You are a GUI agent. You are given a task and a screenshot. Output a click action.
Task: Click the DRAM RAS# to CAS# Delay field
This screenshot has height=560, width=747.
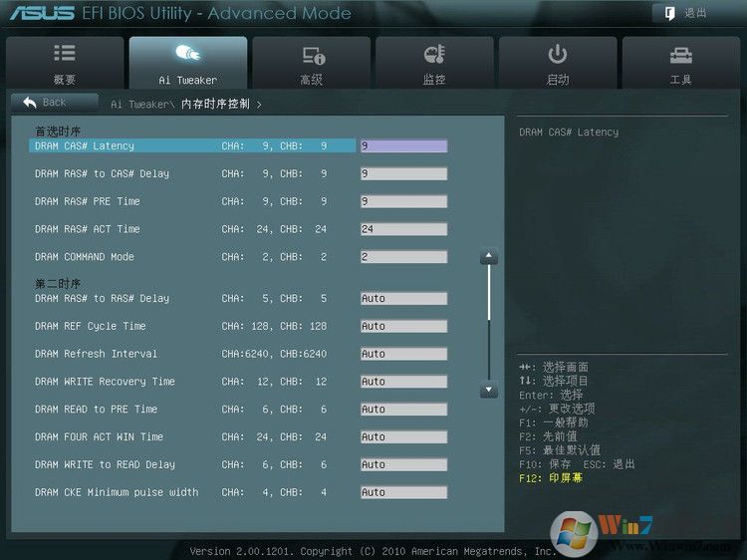403,173
